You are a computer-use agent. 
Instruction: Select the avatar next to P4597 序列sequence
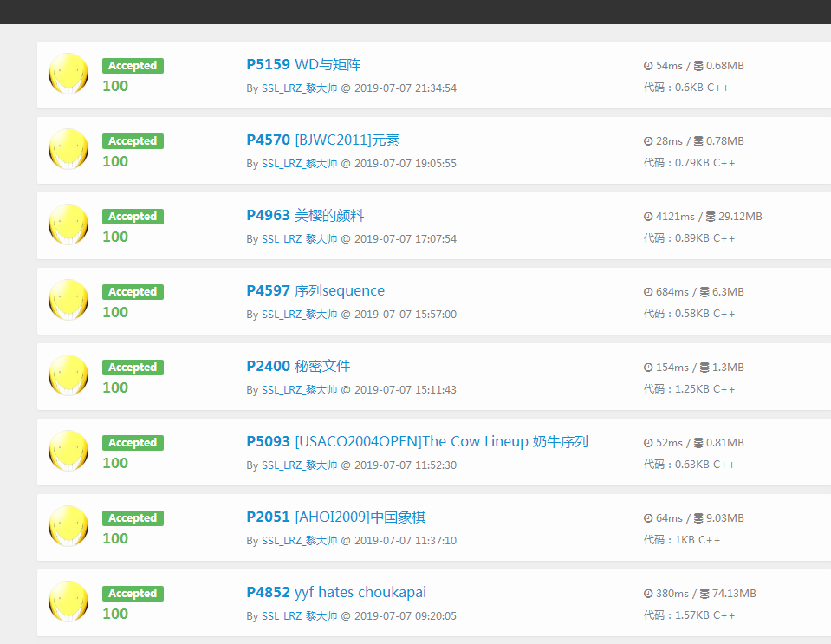coord(68,300)
